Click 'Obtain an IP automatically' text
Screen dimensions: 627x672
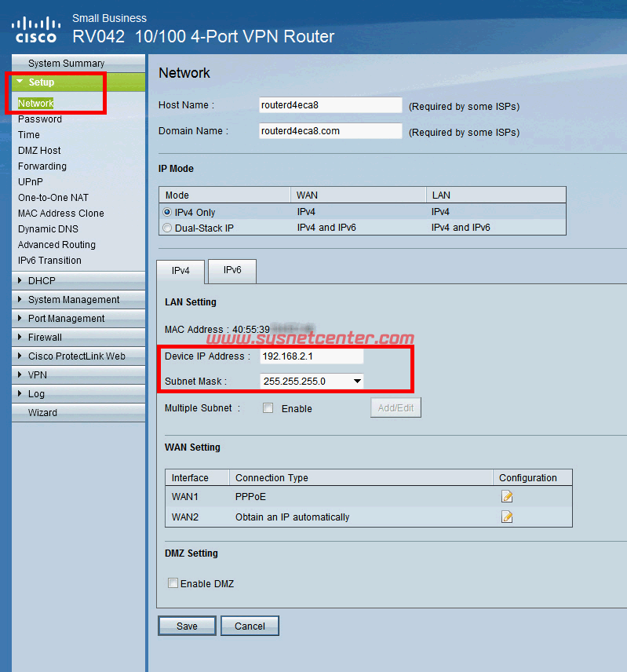tap(292, 517)
